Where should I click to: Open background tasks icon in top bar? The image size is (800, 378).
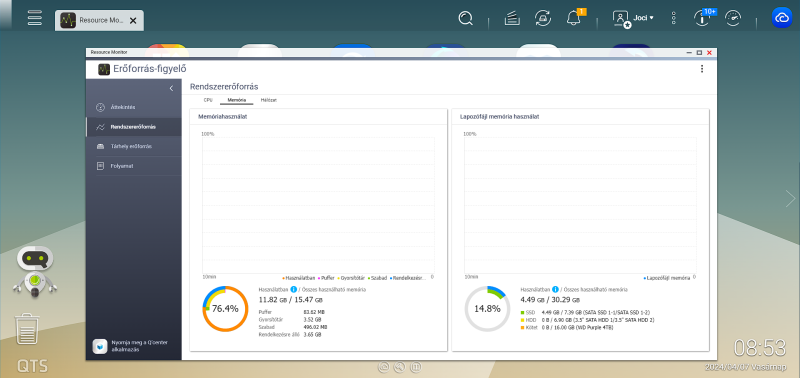[x=512, y=19]
